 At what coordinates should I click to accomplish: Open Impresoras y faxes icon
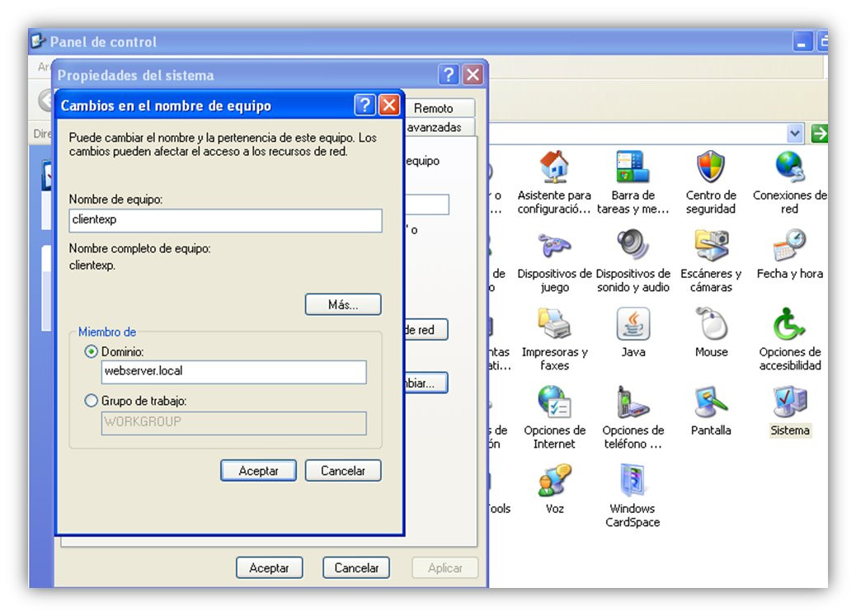point(554,323)
